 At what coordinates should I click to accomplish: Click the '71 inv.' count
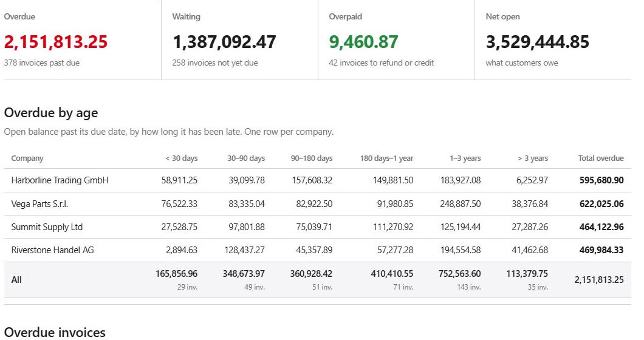click(x=403, y=287)
